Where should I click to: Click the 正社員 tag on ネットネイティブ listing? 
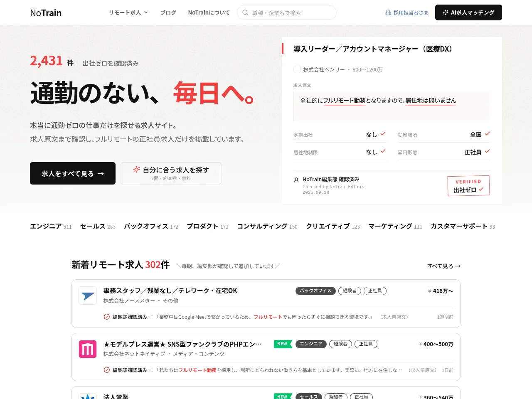[366, 344]
